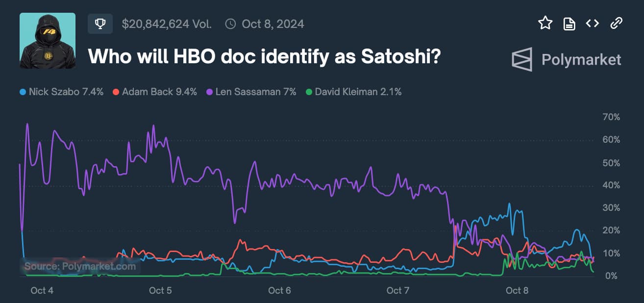Click the Polymarket logo icon

tap(522, 60)
